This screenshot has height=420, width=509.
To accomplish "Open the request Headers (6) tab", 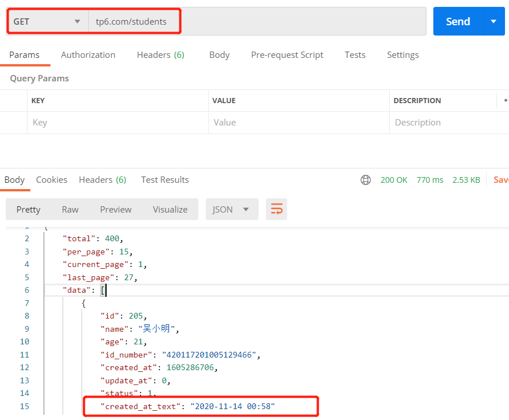I will 160,55.
